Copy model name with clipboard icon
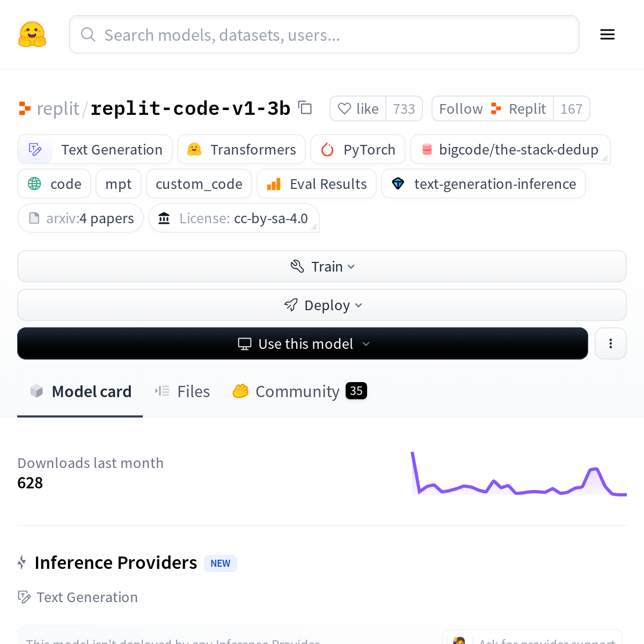This screenshot has height=644, width=644. (305, 108)
